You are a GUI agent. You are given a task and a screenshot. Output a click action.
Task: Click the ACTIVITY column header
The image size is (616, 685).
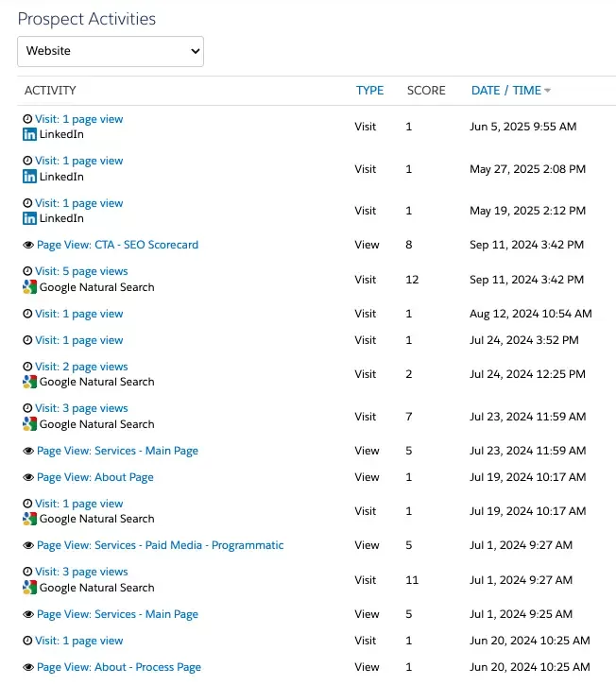coord(50,91)
